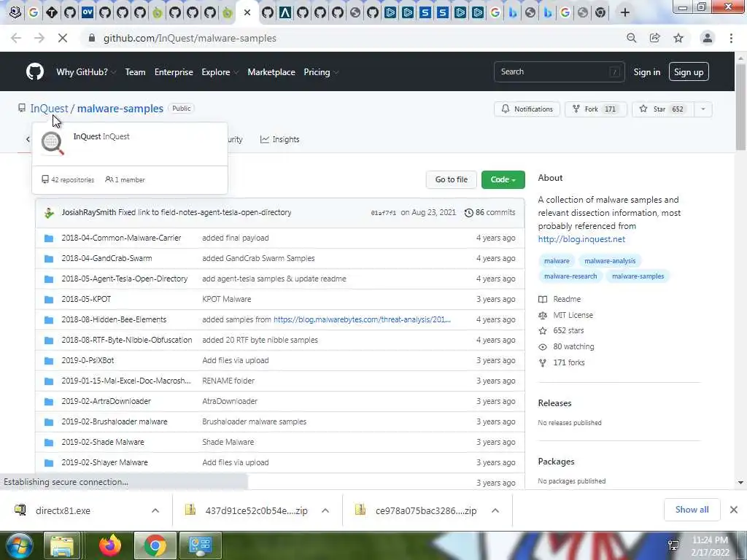Click the malware-analysis topic tag
747x560 pixels.
pos(610,261)
